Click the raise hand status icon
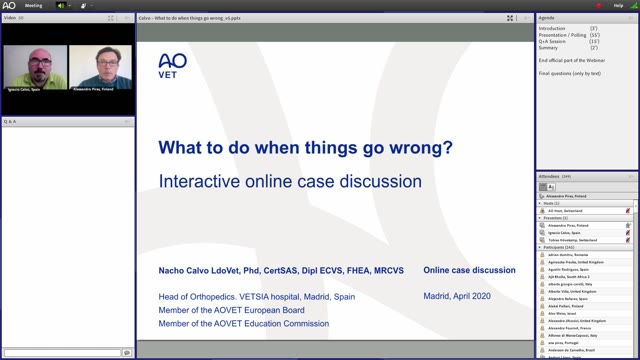The image size is (640, 360). pos(83,6)
